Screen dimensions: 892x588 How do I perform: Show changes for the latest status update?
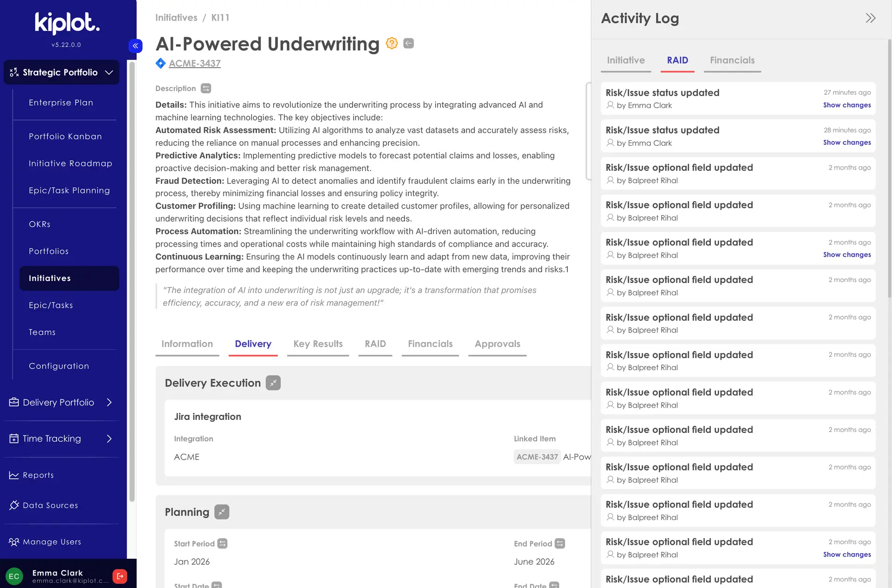click(846, 105)
